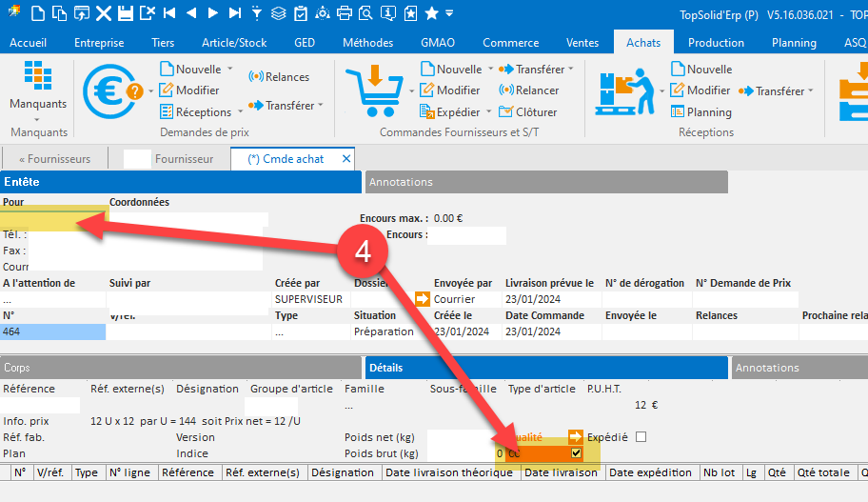Click the filter funnel icon
Image resolution: width=868 pixels, height=502 pixels.
256,12
